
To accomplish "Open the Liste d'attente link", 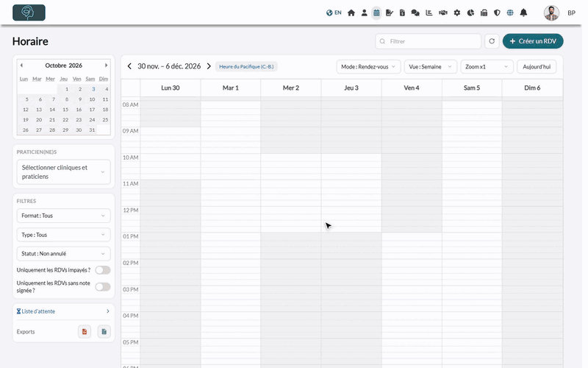I will (38, 311).
